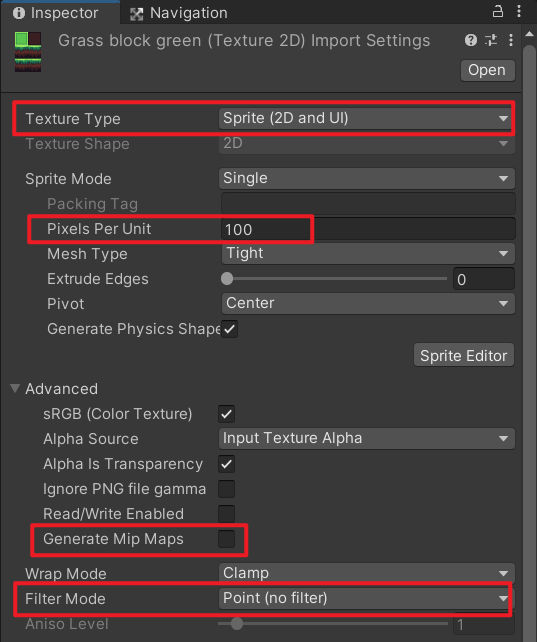Open the presets slider icon

pos(491,40)
